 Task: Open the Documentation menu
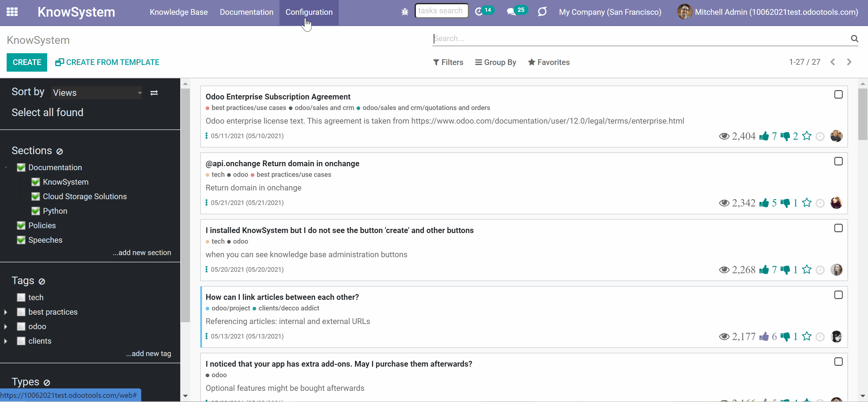[x=246, y=12]
